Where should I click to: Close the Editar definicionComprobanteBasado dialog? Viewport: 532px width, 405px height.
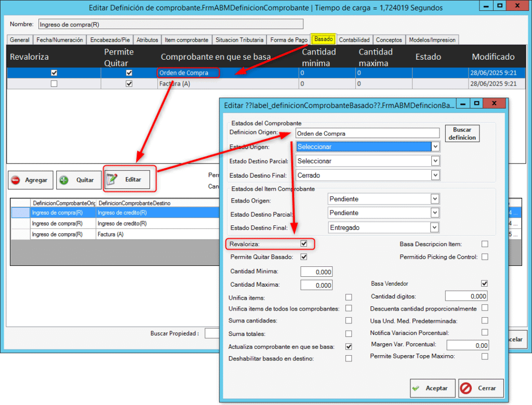pos(495,104)
